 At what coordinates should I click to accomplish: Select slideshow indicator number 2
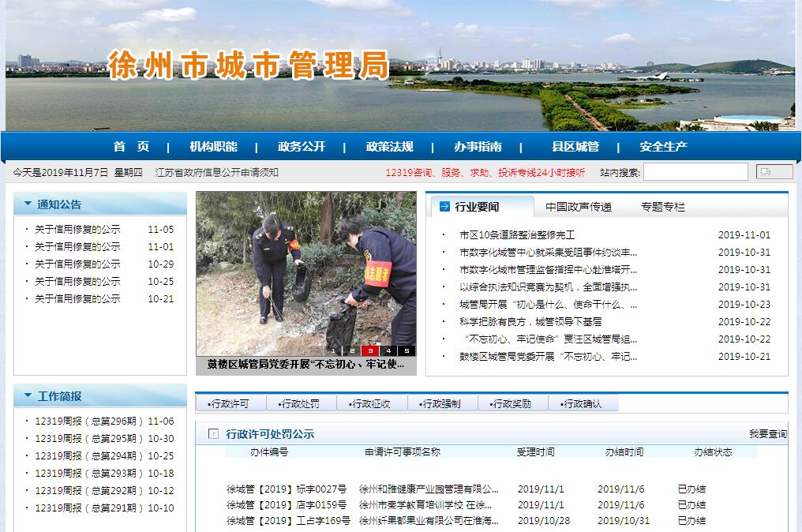pos(353,350)
